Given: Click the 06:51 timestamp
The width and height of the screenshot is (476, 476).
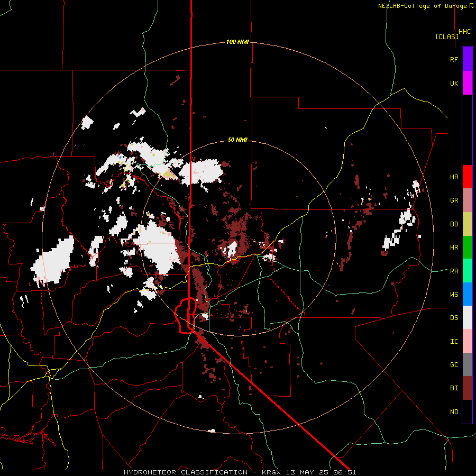Looking at the screenshot, I should [346, 472].
